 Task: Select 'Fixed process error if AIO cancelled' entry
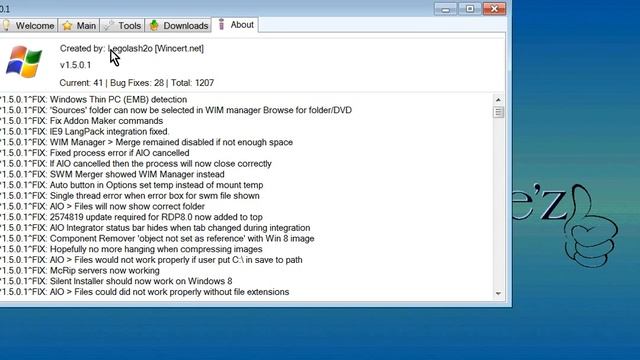[95, 153]
